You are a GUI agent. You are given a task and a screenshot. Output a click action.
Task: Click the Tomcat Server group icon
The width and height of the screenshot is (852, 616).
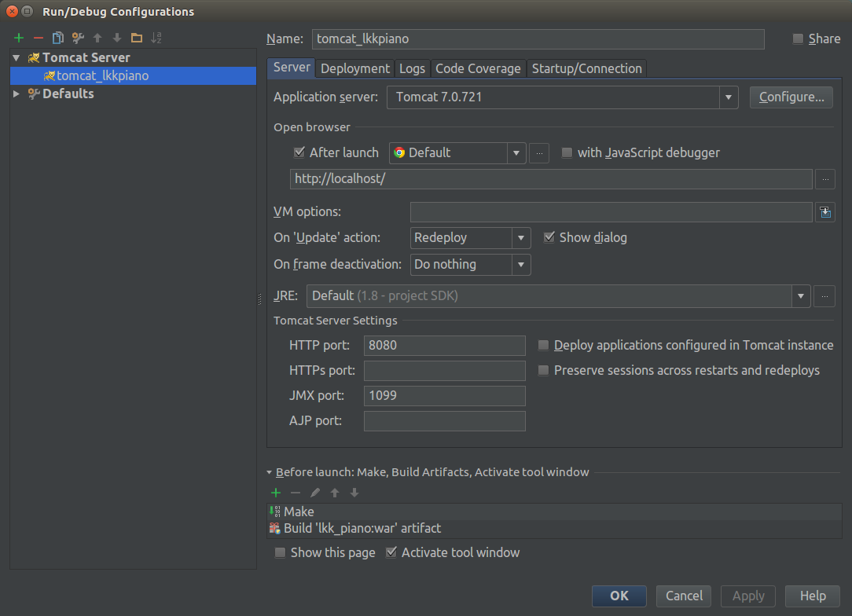[34, 57]
